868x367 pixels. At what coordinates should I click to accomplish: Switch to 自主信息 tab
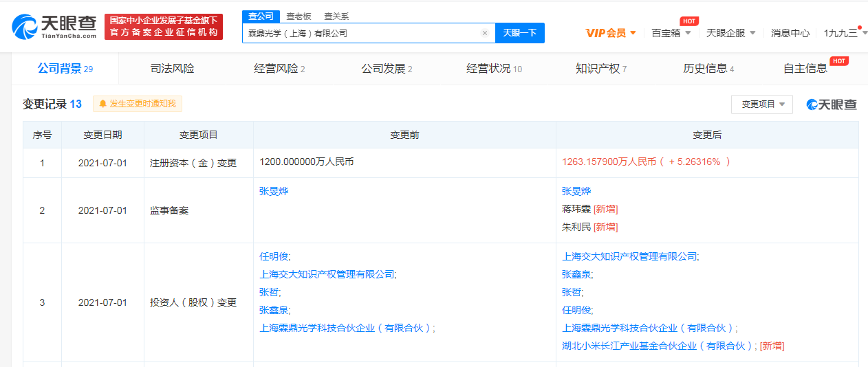(x=805, y=69)
